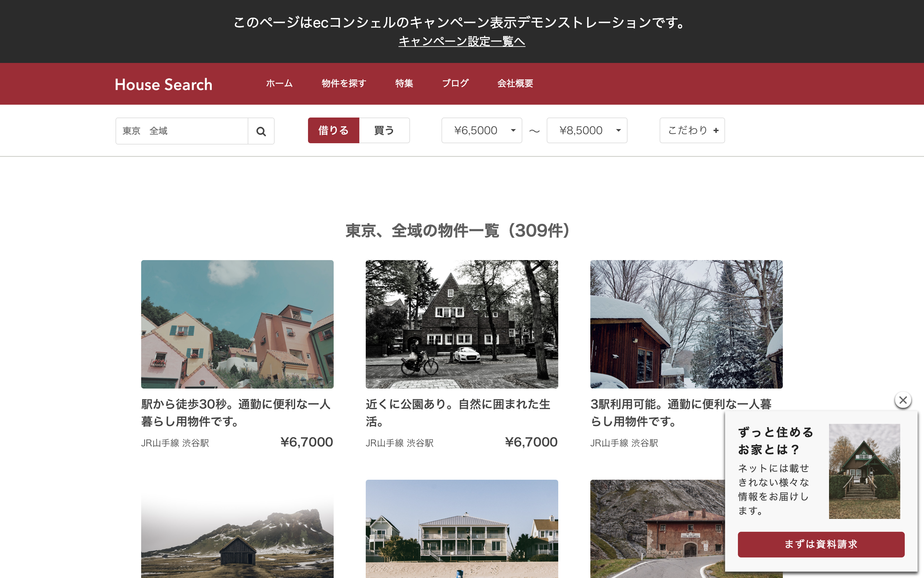924x578 pixels.
Task: Click the まずは資料請求 button
Action: point(821,544)
